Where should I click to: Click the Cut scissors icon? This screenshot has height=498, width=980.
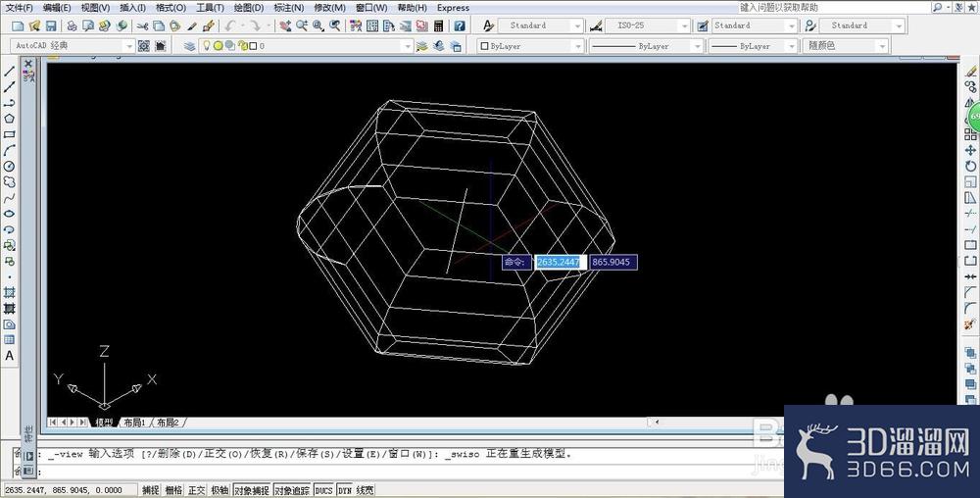pyautogui.click(x=142, y=25)
